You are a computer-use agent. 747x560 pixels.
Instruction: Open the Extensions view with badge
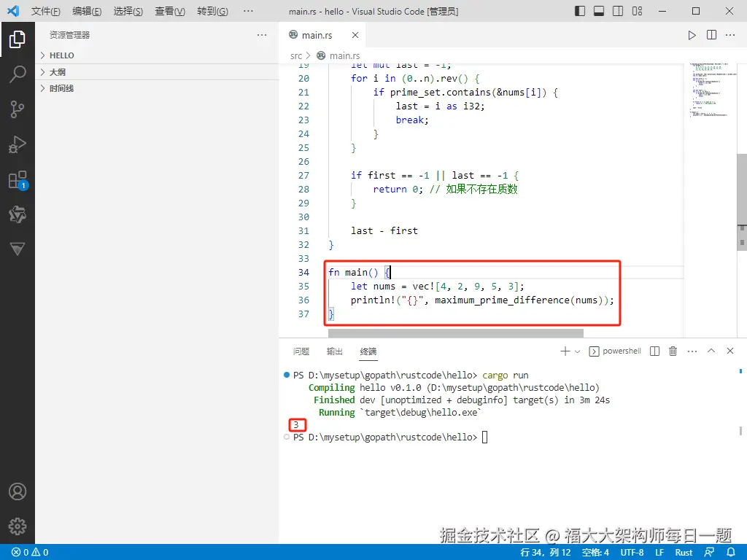click(x=18, y=180)
